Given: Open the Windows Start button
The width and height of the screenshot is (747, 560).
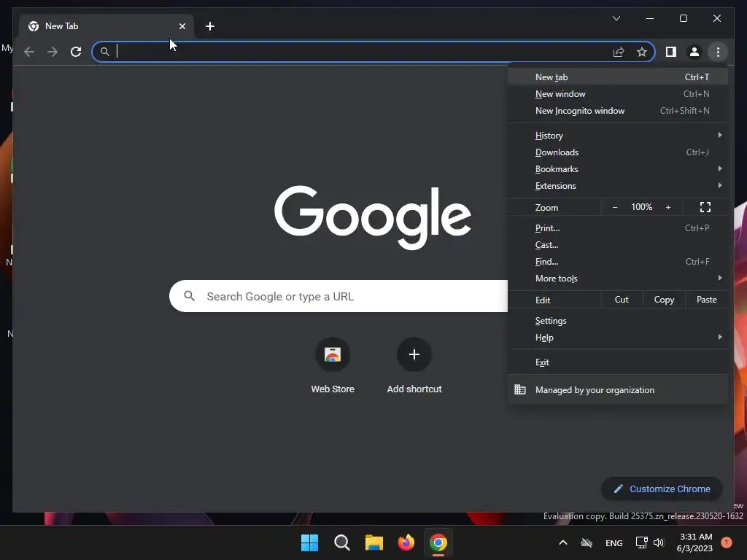Looking at the screenshot, I should click(309, 542).
